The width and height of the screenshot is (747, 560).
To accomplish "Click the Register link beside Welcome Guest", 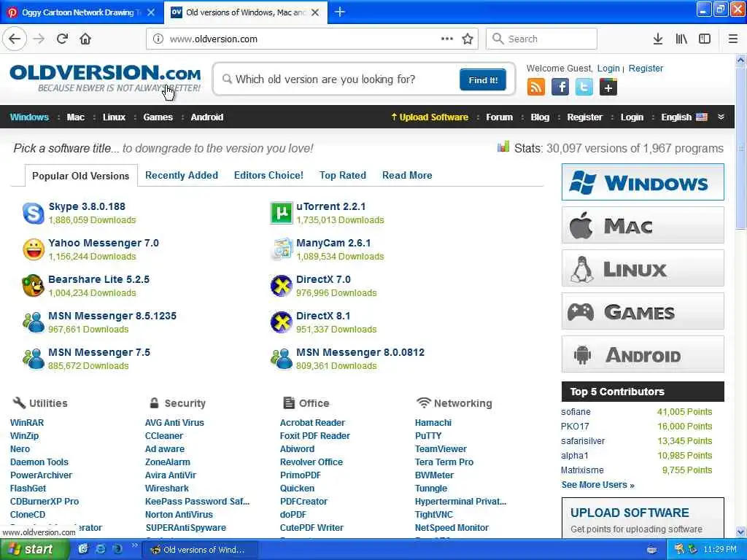I will point(646,68).
